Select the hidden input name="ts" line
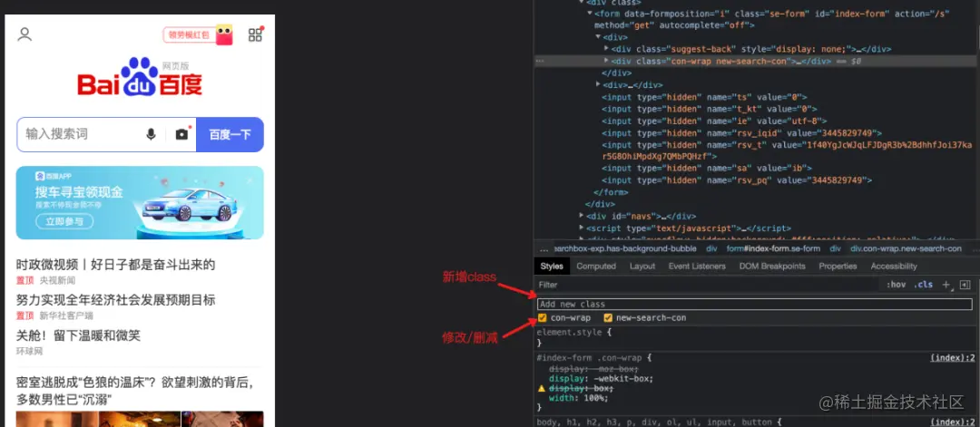The width and height of the screenshot is (980, 427). [x=705, y=97]
